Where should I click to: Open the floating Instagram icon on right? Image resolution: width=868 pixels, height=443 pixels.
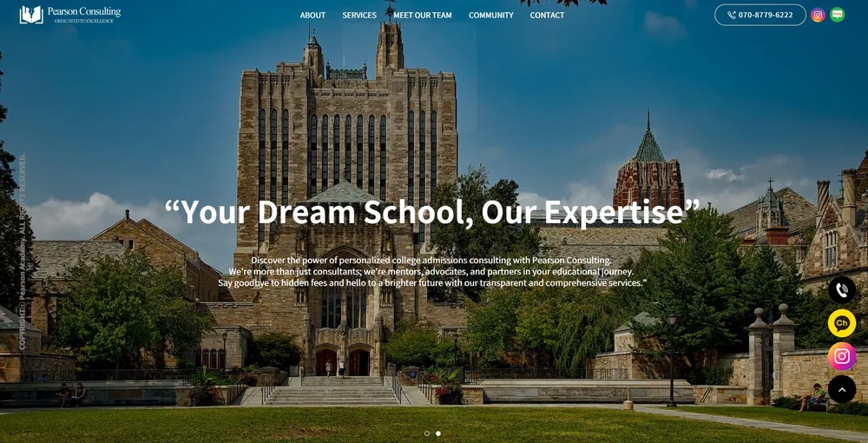point(841,356)
